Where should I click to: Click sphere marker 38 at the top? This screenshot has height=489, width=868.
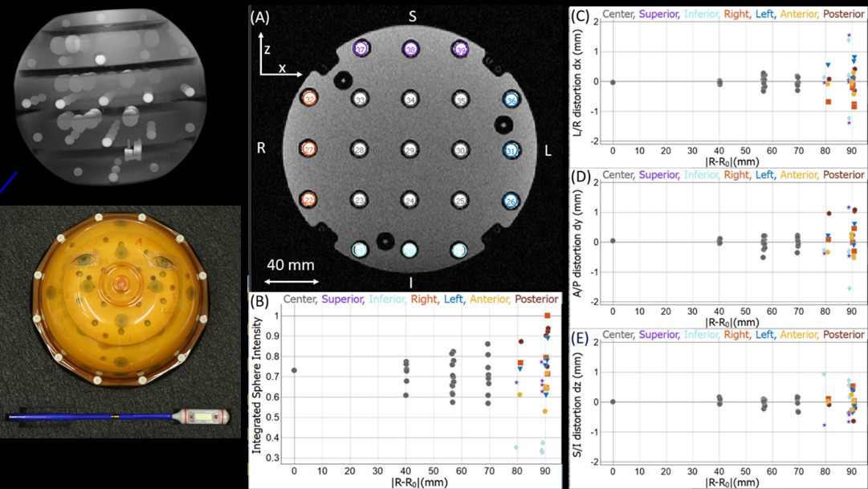point(410,49)
